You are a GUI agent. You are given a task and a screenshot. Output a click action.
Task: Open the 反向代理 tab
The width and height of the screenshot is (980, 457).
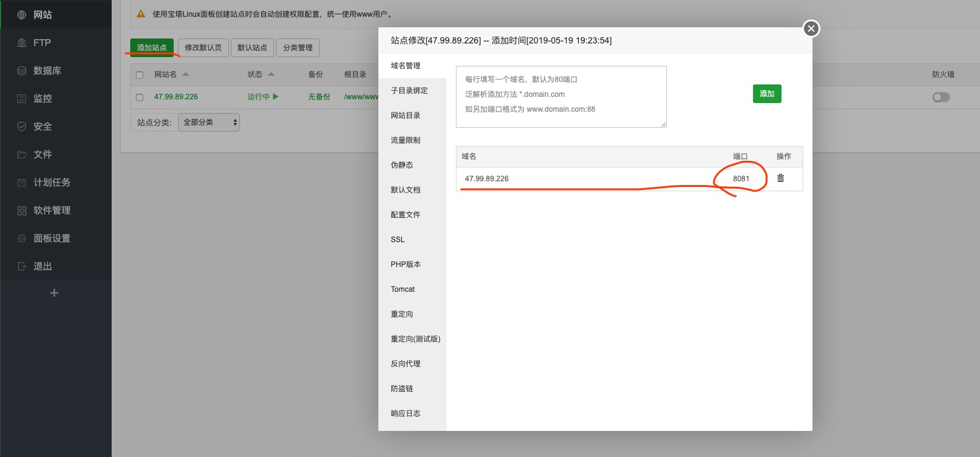coord(412,364)
